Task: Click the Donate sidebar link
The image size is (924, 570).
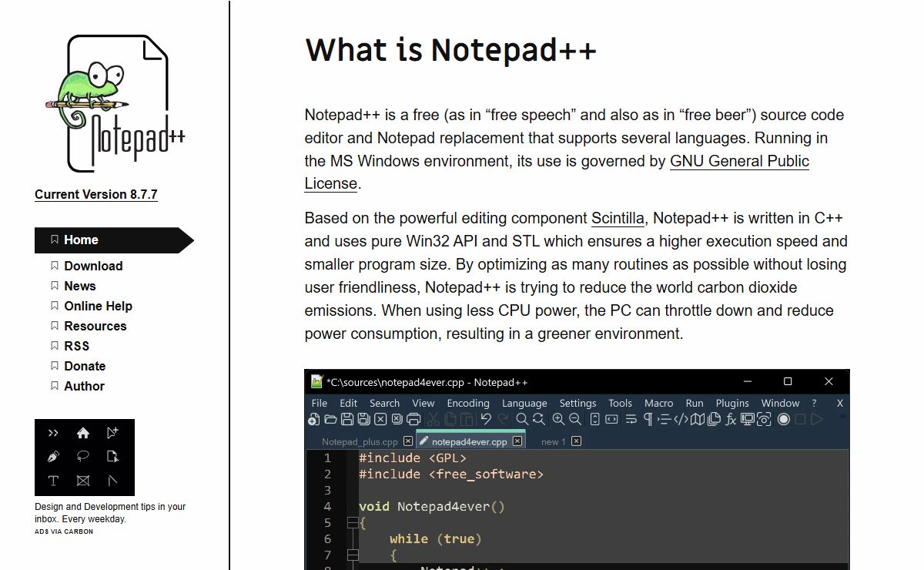Action: pos(85,366)
